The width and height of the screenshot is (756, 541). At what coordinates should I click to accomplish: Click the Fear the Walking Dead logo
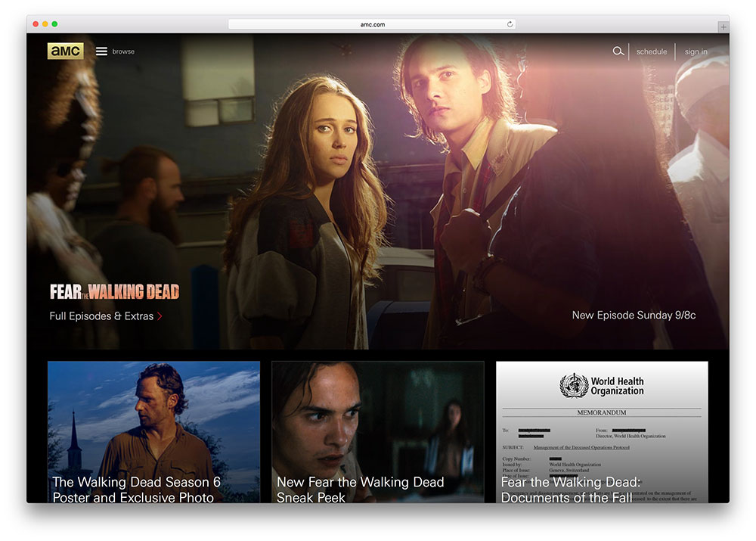(x=114, y=292)
